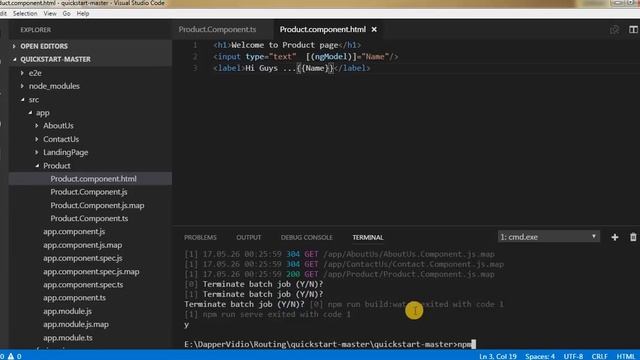640x360 pixels.
Task: Open the Go menu
Action: [x=67, y=13]
